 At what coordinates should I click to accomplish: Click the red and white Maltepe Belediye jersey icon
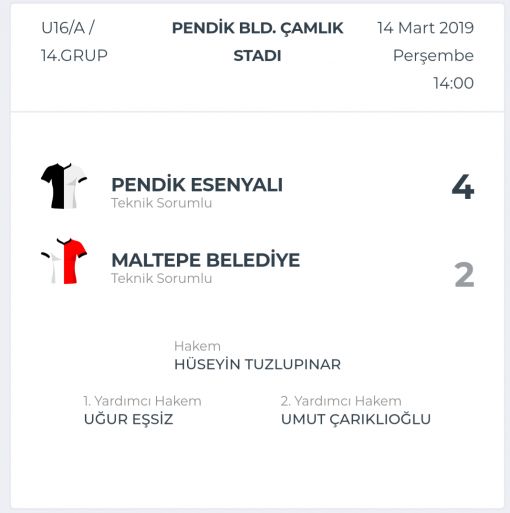tap(64, 261)
